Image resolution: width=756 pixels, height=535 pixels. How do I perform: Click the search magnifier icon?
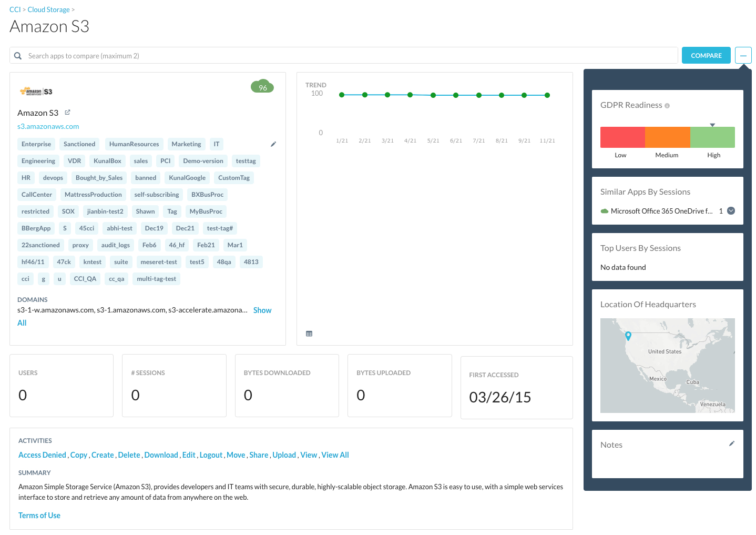tap(18, 56)
